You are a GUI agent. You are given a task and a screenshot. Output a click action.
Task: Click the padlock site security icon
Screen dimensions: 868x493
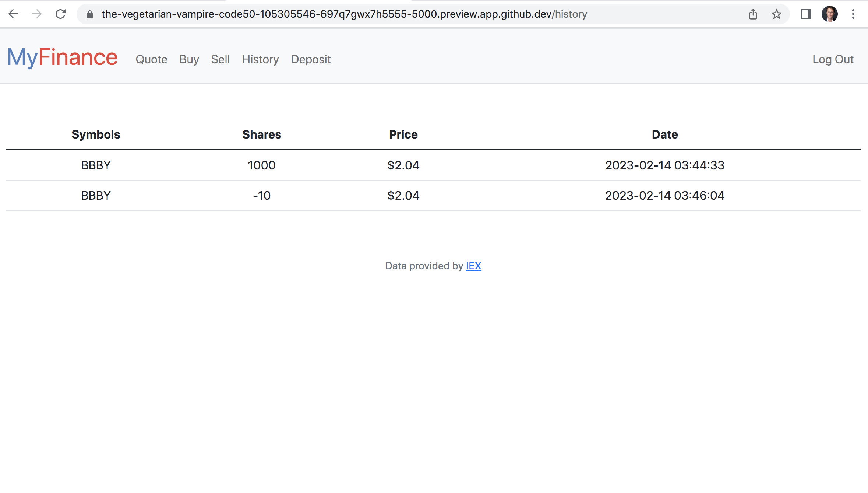click(x=89, y=14)
